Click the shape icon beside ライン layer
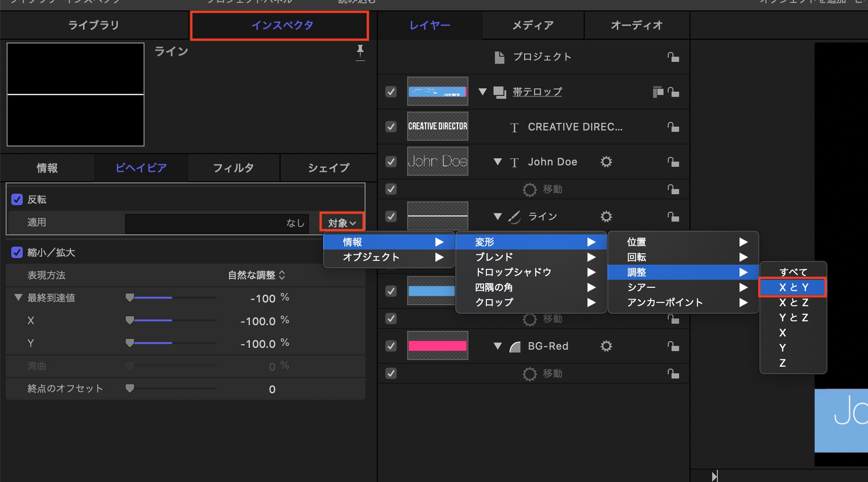Image resolution: width=868 pixels, height=482 pixels. click(x=514, y=217)
